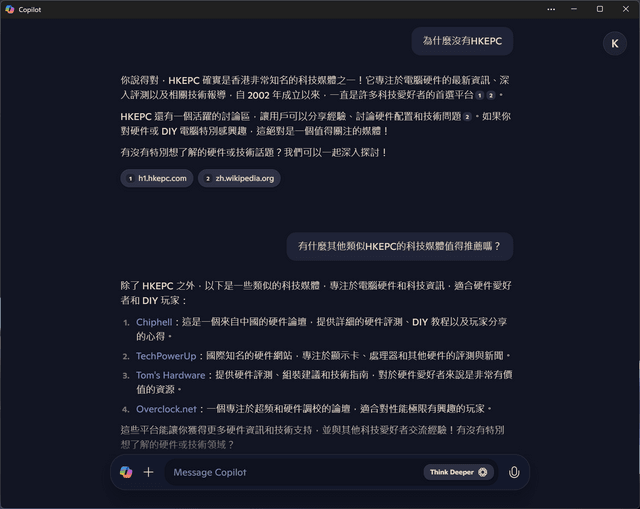Click paragraph starting 有沒有特別想了解的硬件

tap(254, 153)
